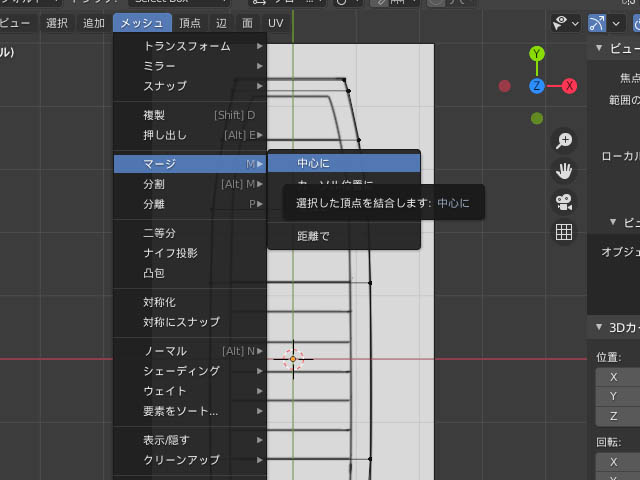
Task: Expand 分割 submenu
Action: point(190,184)
